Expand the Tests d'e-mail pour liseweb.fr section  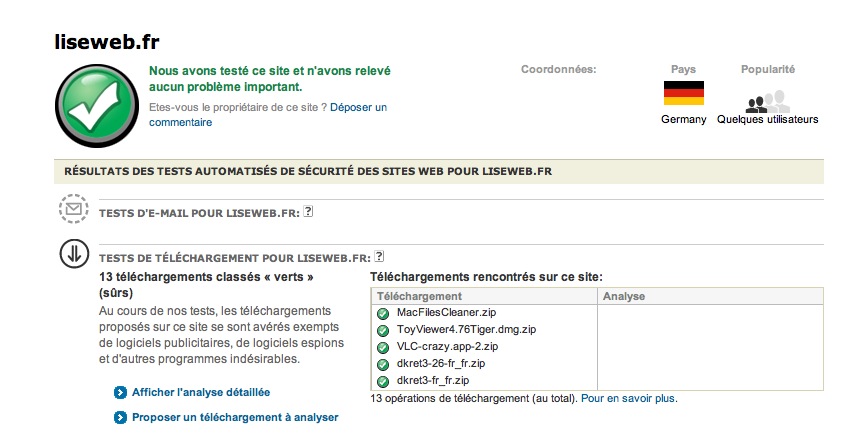pyautogui.click(x=199, y=213)
